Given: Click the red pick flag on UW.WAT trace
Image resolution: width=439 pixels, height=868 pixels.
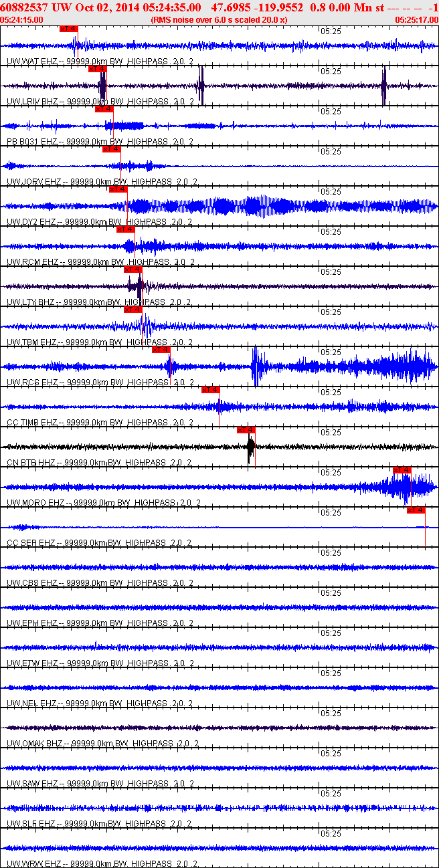Looking at the screenshot, I should coord(69,29).
